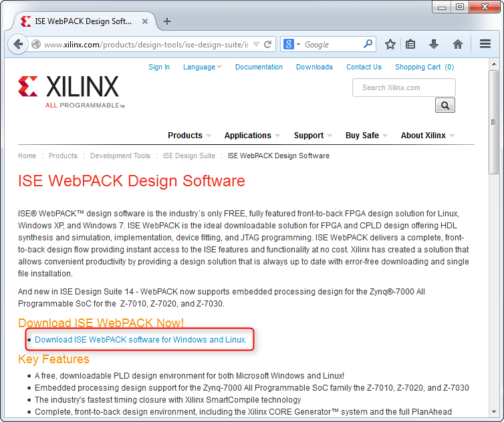Open the downloads arrow icon
The width and height of the screenshot is (504, 422).
tap(434, 44)
